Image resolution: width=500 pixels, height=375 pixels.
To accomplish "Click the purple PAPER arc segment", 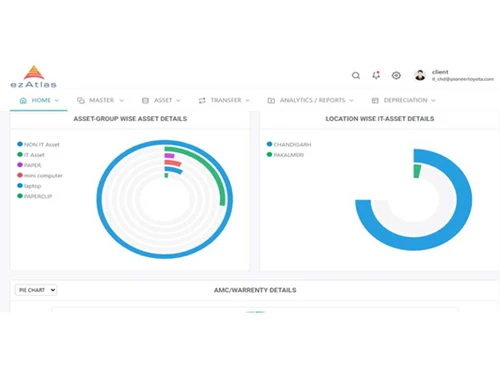I will [169, 156].
